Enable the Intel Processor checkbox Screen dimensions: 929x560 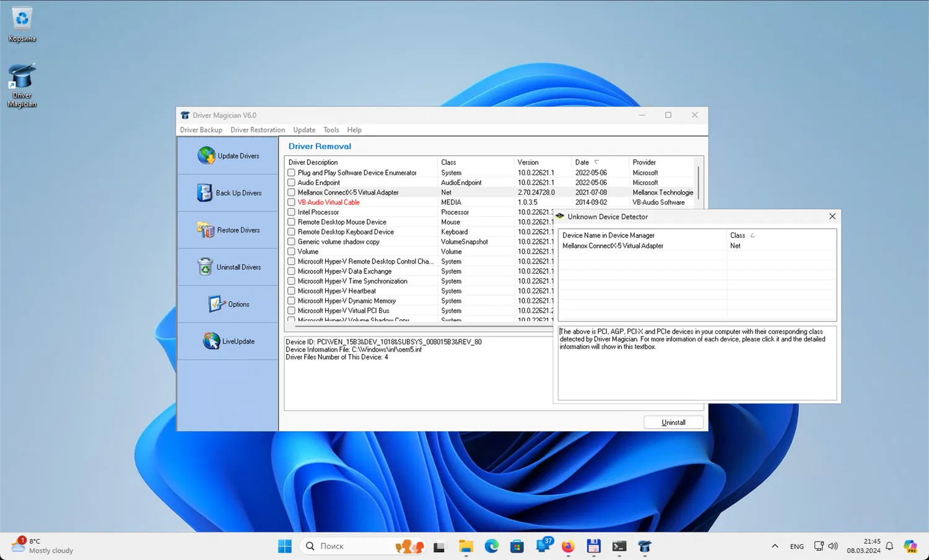coord(291,212)
